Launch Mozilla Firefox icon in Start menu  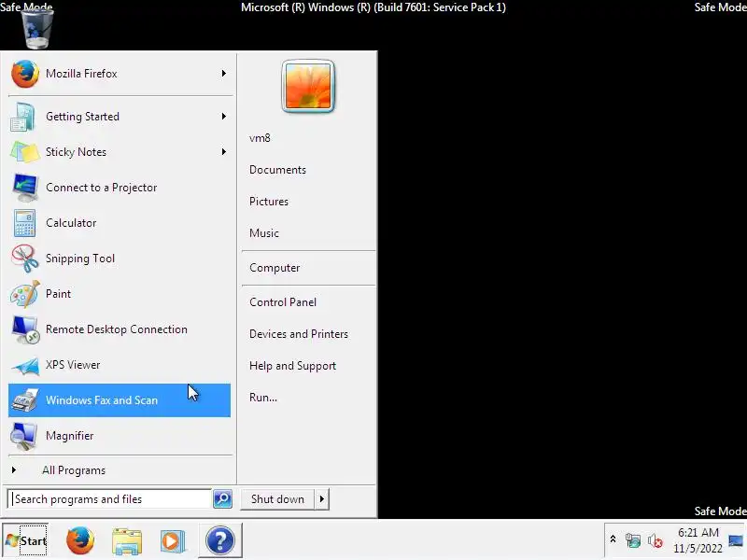point(25,74)
